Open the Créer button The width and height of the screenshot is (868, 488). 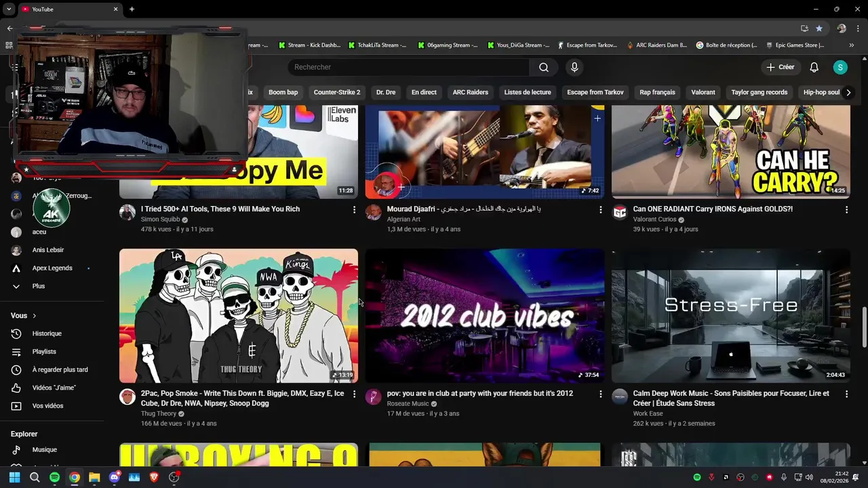coord(781,67)
